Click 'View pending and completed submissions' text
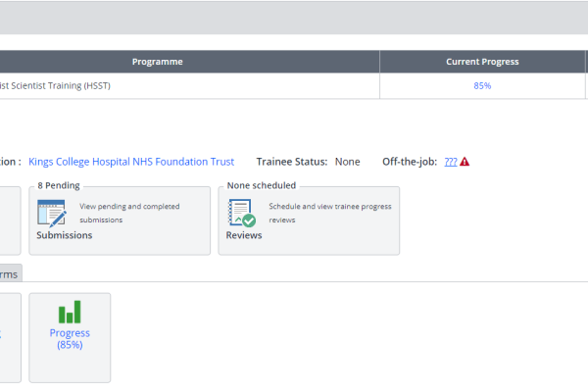 (x=129, y=213)
